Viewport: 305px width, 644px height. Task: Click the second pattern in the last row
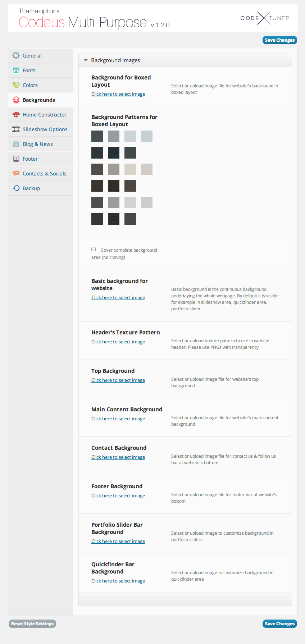[114, 219]
